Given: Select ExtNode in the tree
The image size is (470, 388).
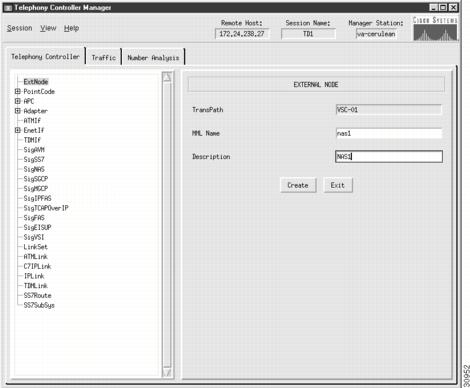Looking at the screenshot, I should (x=36, y=82).
